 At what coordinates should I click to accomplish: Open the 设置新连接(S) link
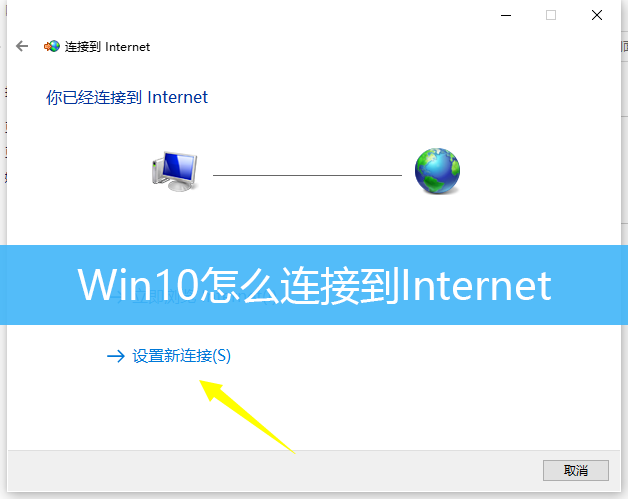pyautogui.click(x=181, y=356)
